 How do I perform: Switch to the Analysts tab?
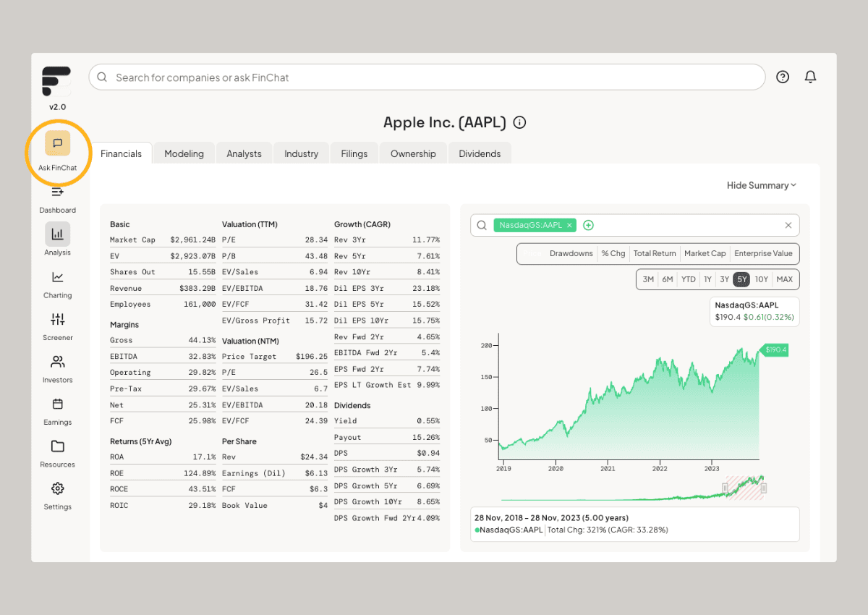[x=244, y=153]
